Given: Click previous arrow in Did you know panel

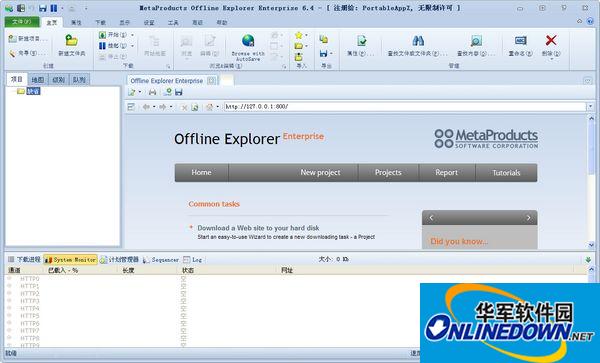Looking at the screenshot, I should [x=431, y=218].
